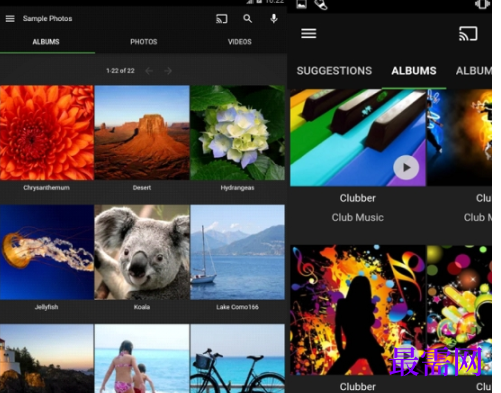Open colorful circles album cover on right
This screenshot has height=393, width=501.
pyautogui.click(x=459, y=310)
